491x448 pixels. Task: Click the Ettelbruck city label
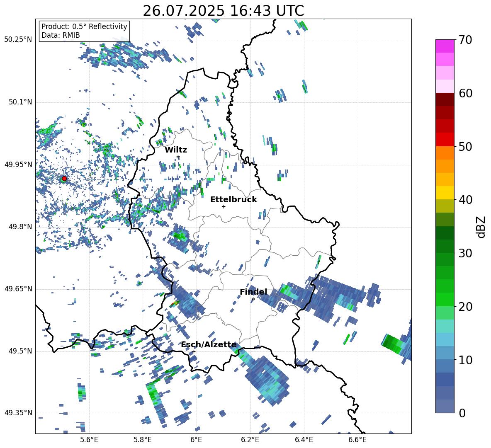[x=233, y=200]
